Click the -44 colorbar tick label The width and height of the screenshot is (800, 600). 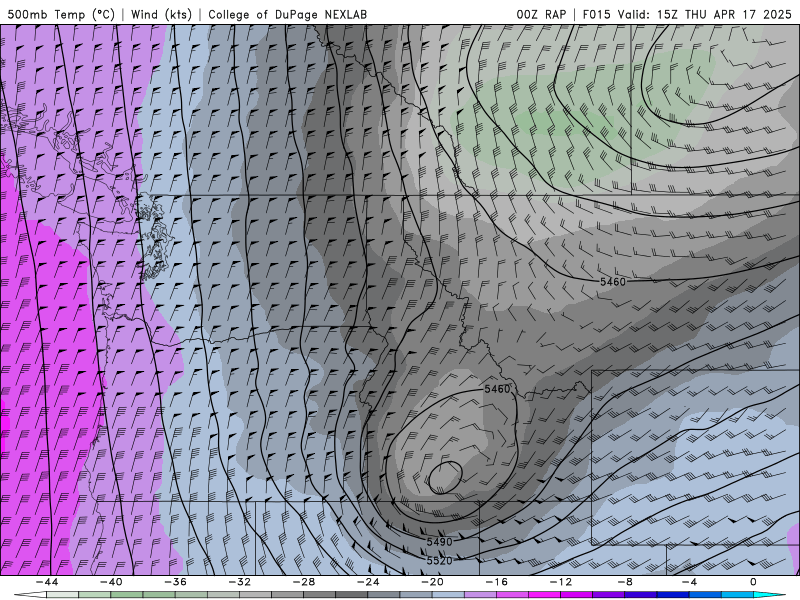(x=46, y=582)
